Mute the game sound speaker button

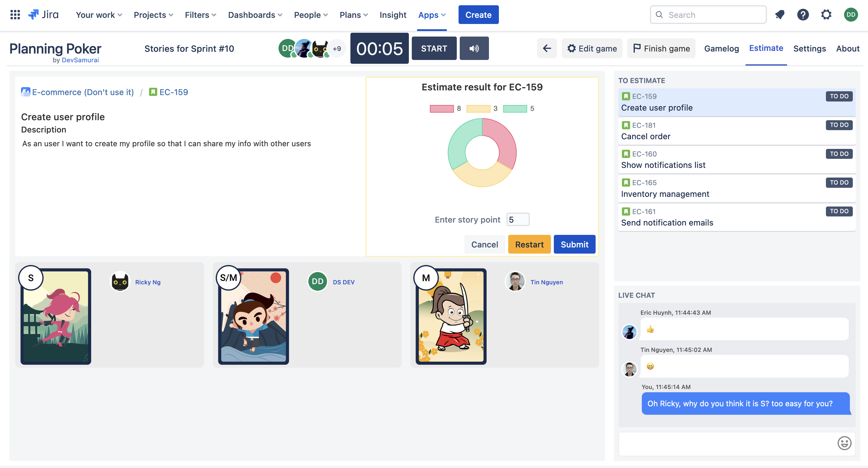pyautogui.click(x=474, y=49)
